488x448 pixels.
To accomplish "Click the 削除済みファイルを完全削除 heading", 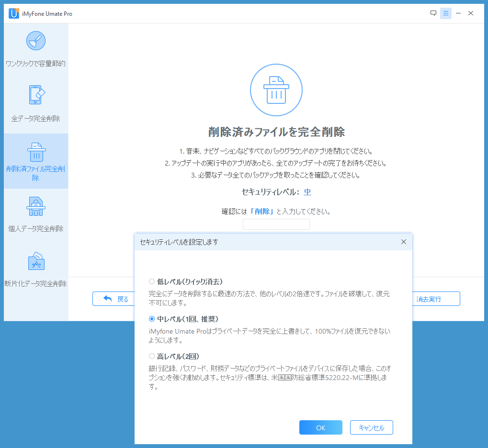I will click(x=276, y=132).
